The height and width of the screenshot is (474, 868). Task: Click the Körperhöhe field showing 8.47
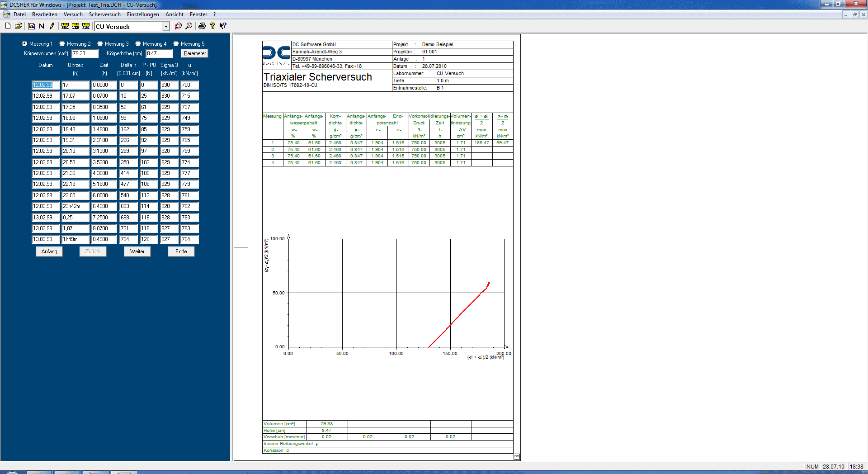159,53
